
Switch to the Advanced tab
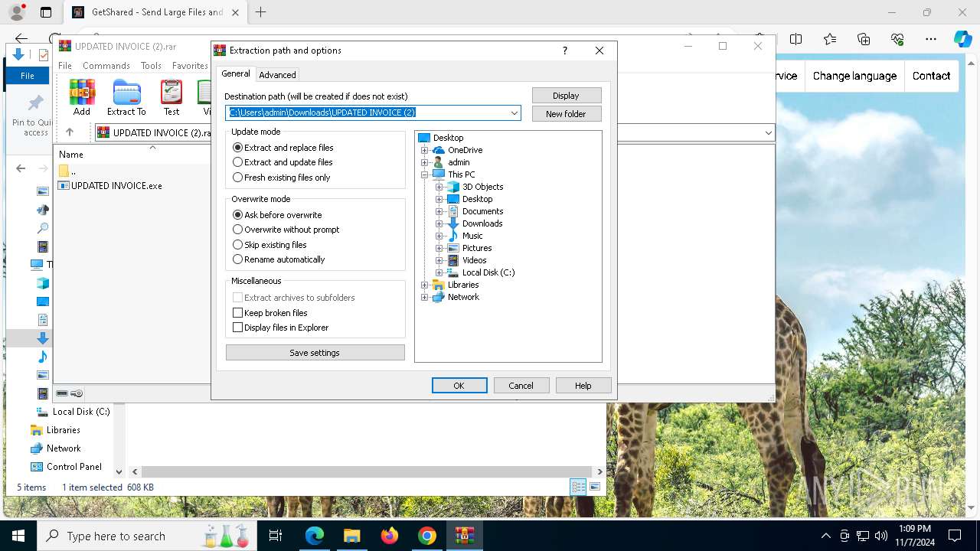(277, 75)
